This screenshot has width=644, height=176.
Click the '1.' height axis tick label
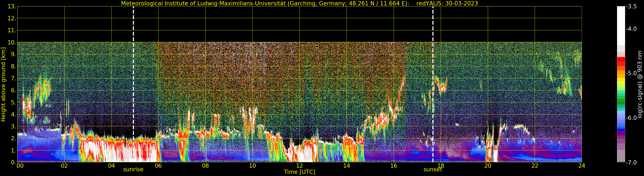coord(13,150)
